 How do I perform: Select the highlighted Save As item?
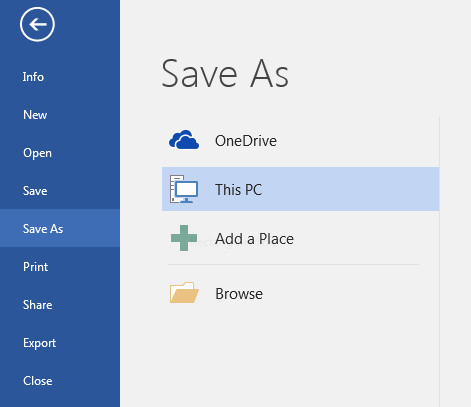pos(60,228)
